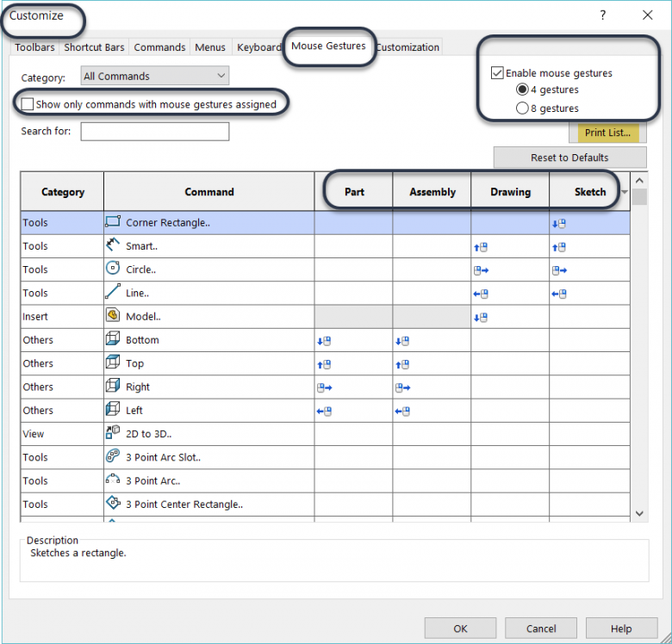Click the Part column header
This screenshot has width=672, height=644.
pos(354,191)
